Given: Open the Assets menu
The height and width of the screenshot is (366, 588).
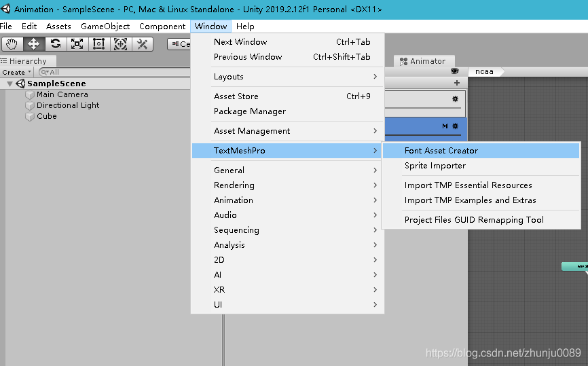Looking at the screenshot, I should coord(58,26).
